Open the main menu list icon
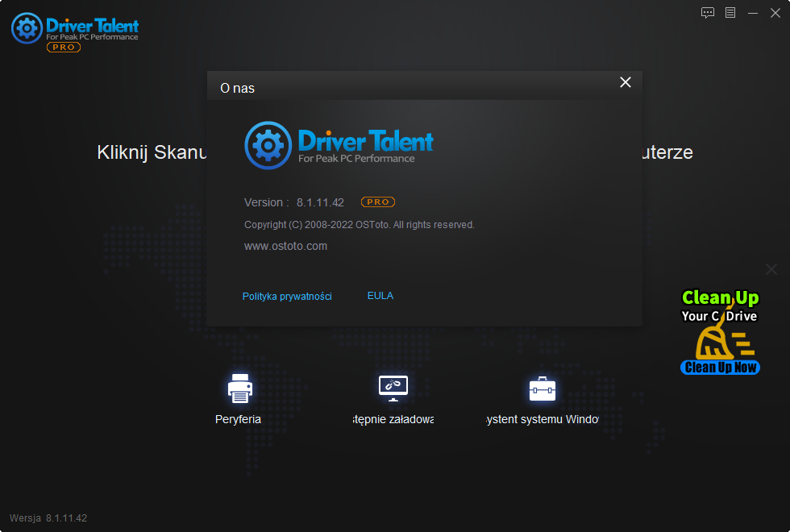Viewport: 790px width, 532px height. [730, 13]
